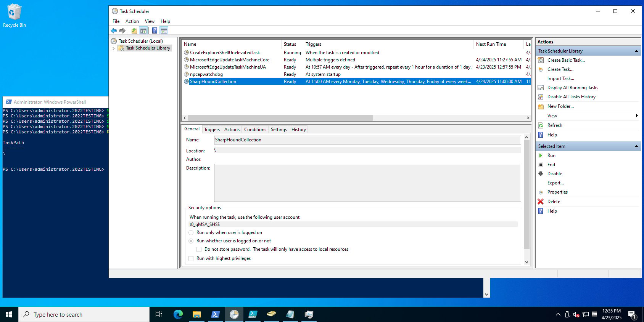Click the Back arrow toolbar icon
The image size is (644, 322).
(114, 31)
